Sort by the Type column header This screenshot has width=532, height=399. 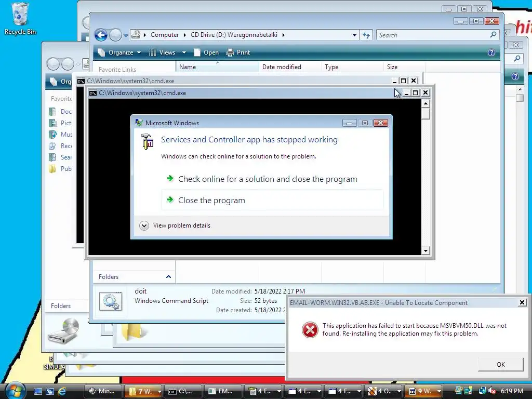352,67
